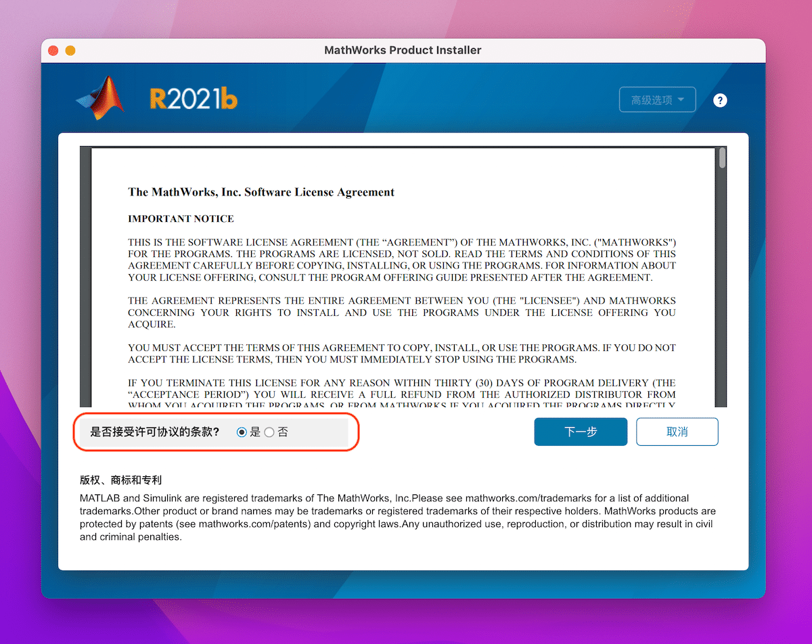
Task: Select the 是 radio button to accept
Action: click(x=242, y=432)
